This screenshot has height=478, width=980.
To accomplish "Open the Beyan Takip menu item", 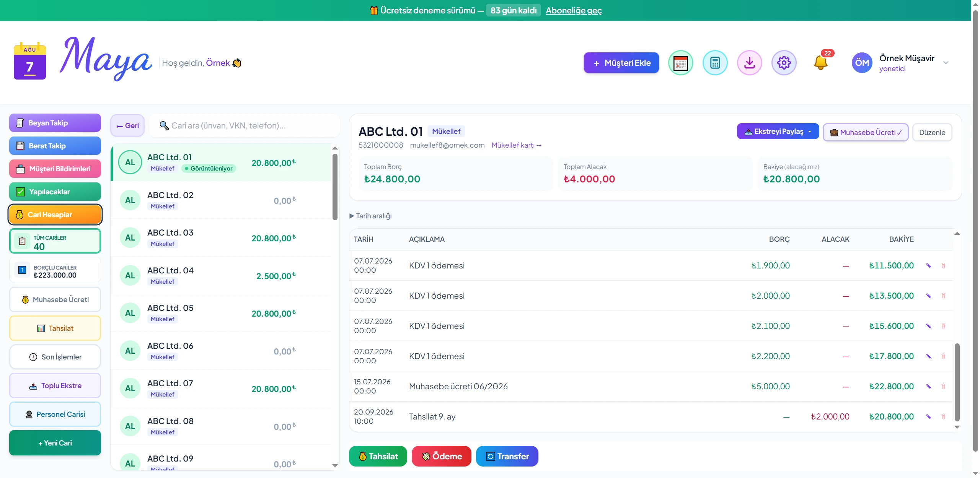I will 55,123.
